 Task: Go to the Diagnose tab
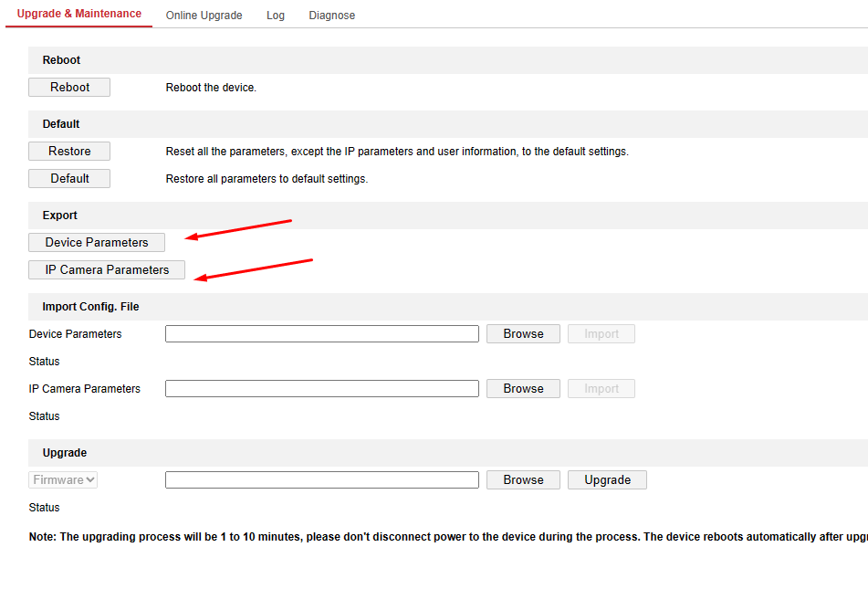pyautogui.click(x=331, y=16)
